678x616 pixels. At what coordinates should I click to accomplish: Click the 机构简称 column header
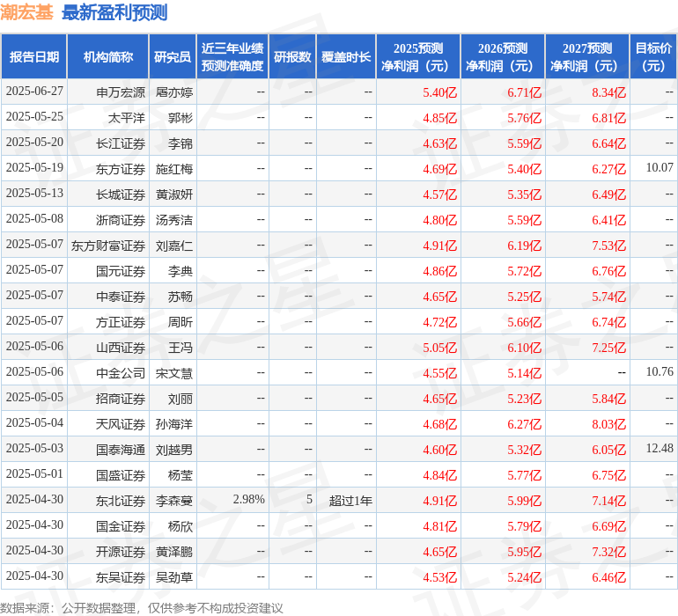coord(108,57)
